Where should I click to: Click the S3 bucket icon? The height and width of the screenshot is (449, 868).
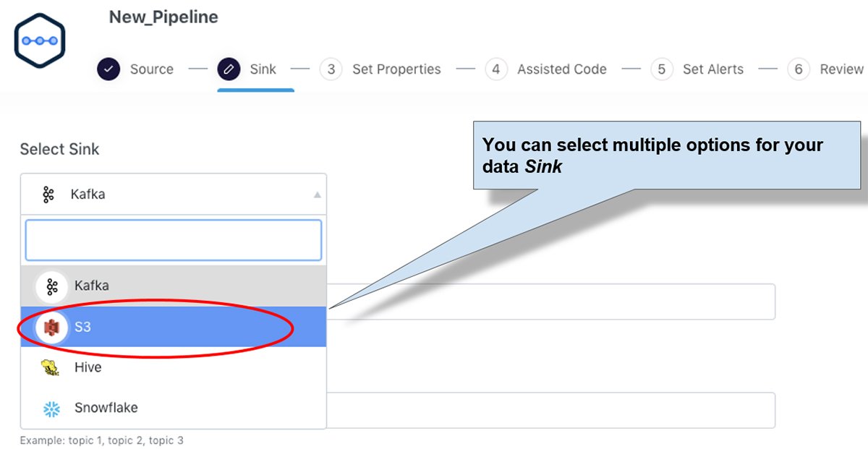tap(51, 327)
